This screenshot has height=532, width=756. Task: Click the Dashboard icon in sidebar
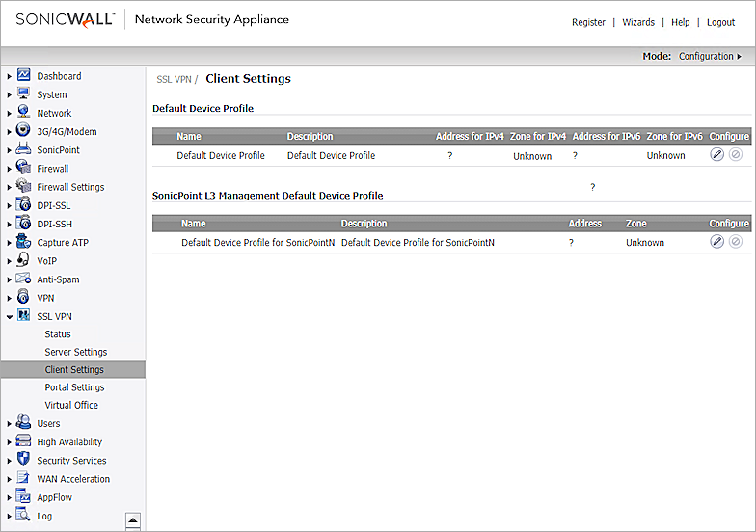point(24,76)
